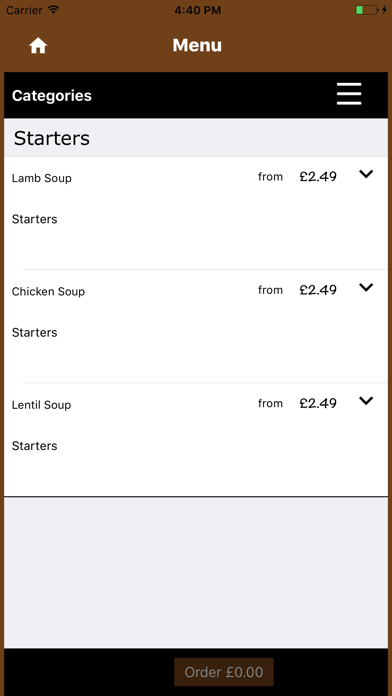Select the Lamb Soup item name
The height and width of the screenshot is (696, 392).
pyautogui.click(x=42, y=178)
